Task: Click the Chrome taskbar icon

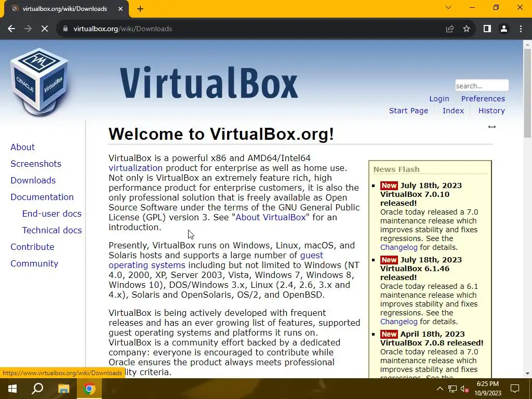Action: (89, 389)
